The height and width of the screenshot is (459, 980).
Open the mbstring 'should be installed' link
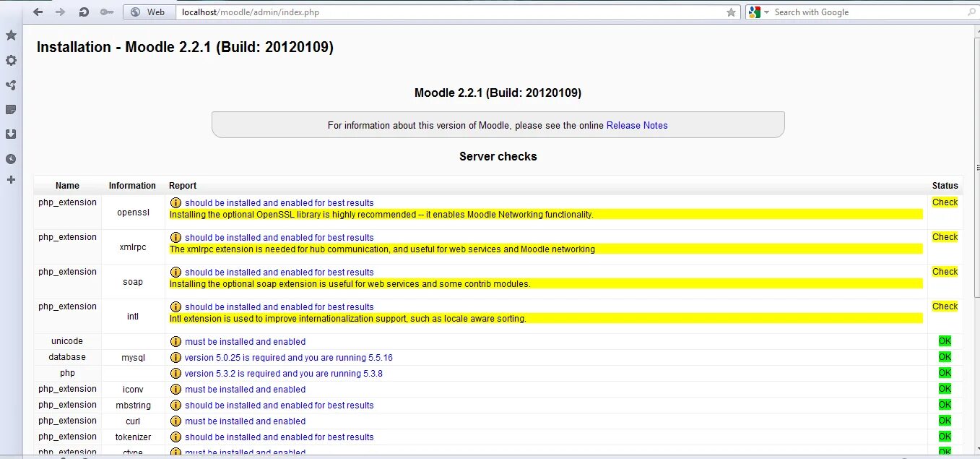pos(279,406)
